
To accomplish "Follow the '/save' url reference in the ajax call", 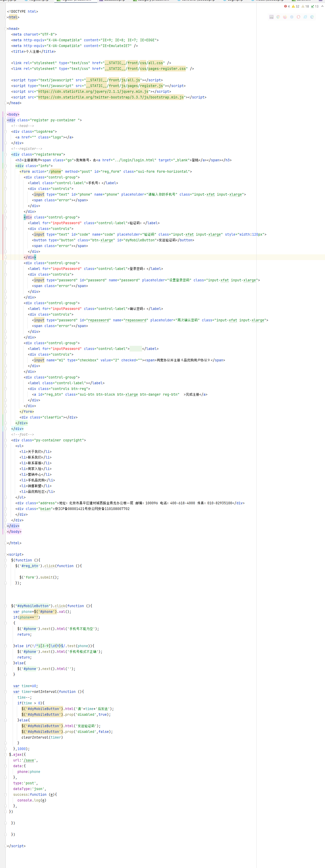I will pos(29,760).
